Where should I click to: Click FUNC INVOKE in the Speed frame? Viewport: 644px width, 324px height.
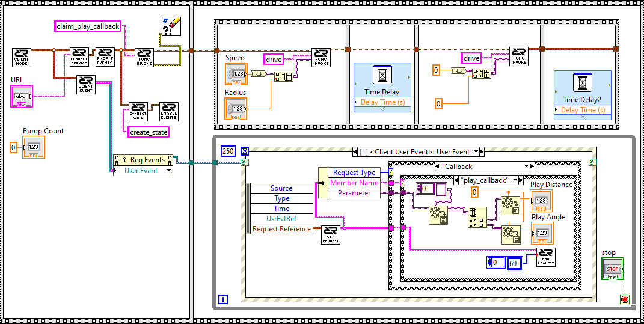tap(320, 58)
